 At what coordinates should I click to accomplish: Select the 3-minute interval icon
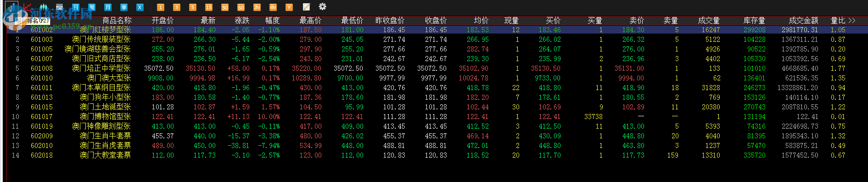pos(176,7)
